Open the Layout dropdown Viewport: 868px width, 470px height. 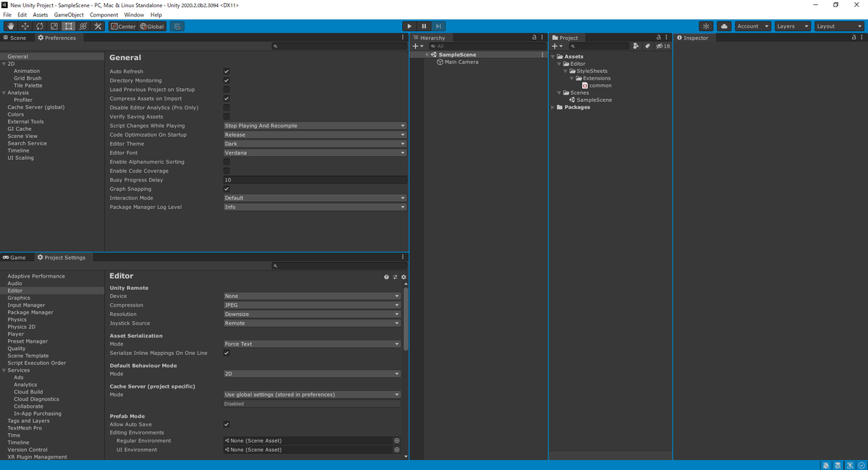pyautogui.click(x=838, y=26)
